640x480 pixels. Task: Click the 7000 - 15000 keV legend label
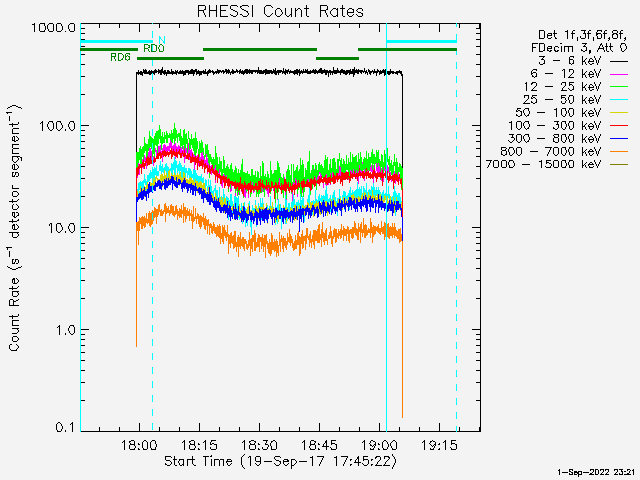543,164
